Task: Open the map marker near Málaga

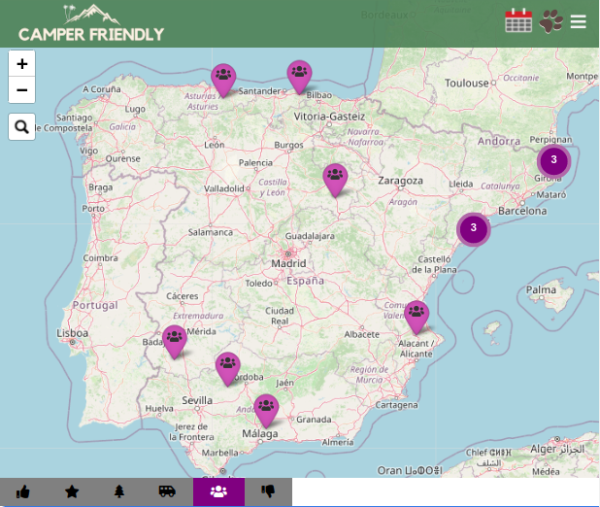Action: [x=265, y=407]
